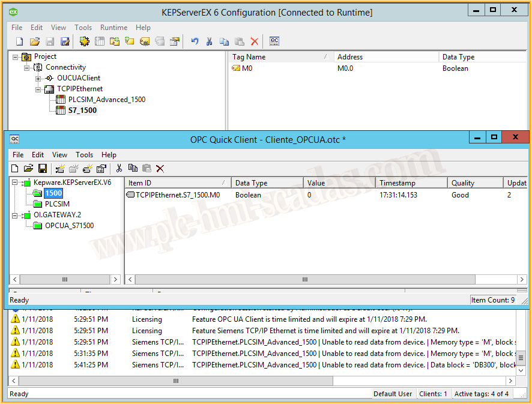This screenshot has height=404, width=532.
Task: Select the PLCSIM_Advanced_1500 device
Action: tap(106, 100)
